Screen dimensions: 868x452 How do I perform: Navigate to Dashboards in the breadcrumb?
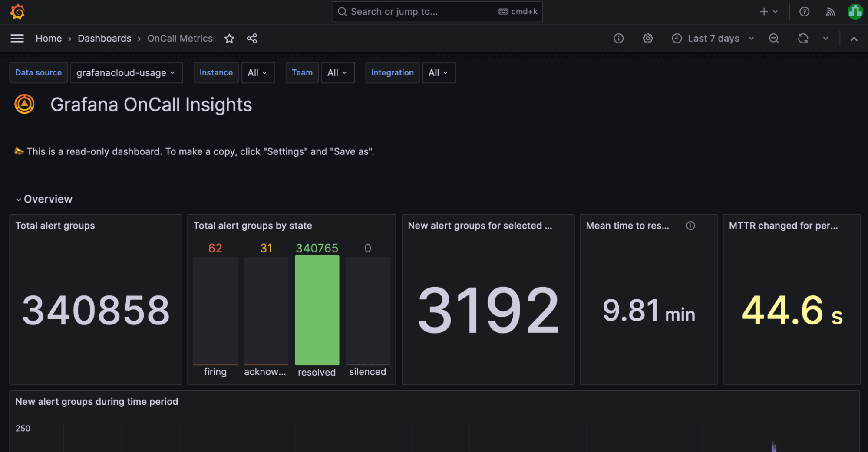pyautogui.click(x=104, y=38)
